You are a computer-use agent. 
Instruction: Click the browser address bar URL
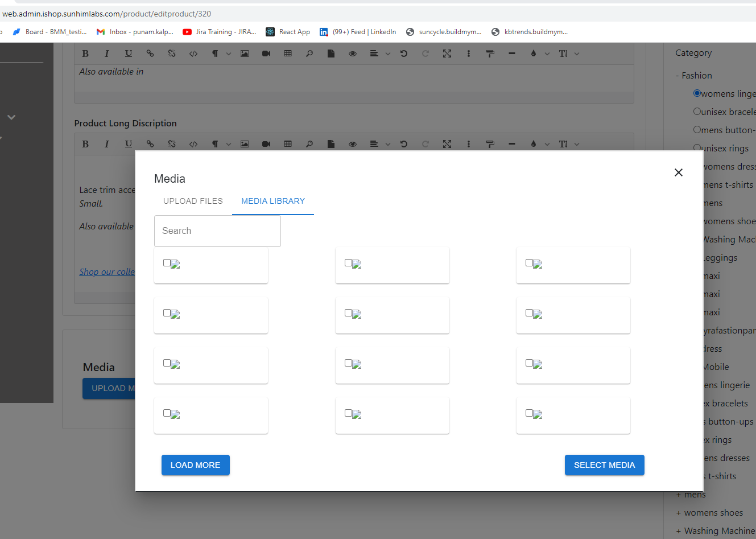(x=106, y=14)
